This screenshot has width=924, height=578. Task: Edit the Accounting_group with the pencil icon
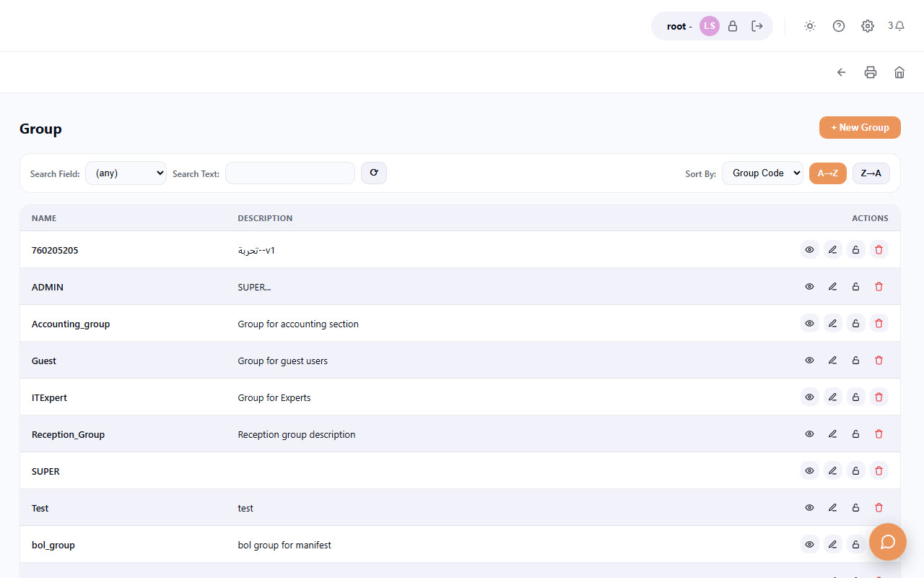[833, 324]
